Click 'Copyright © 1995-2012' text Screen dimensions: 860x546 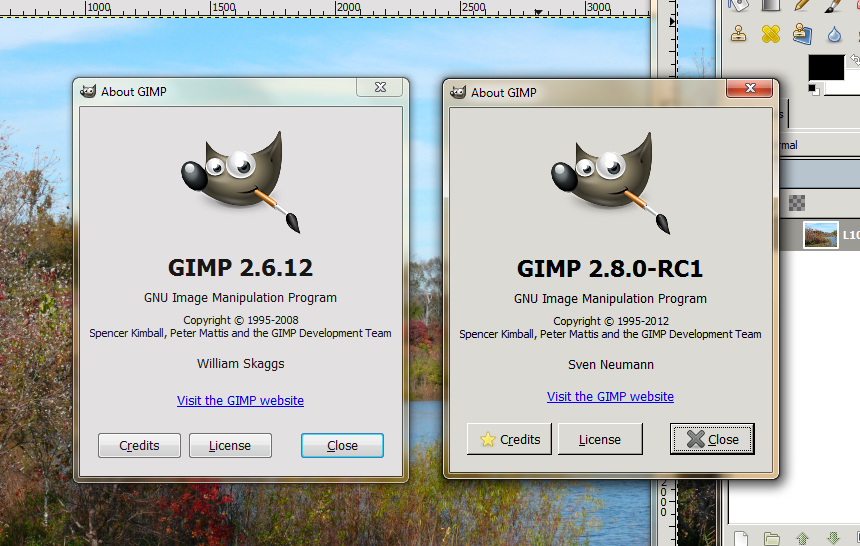coord(611,321)
